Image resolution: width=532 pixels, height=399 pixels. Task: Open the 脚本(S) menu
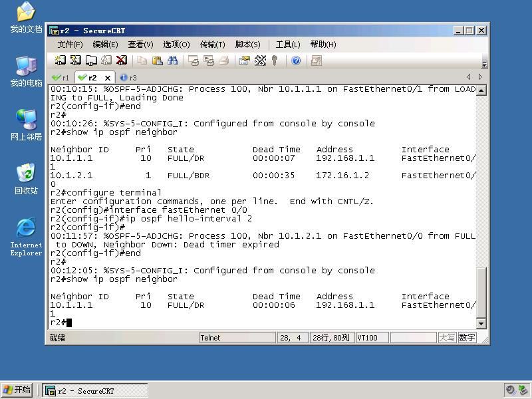(247, 45)
